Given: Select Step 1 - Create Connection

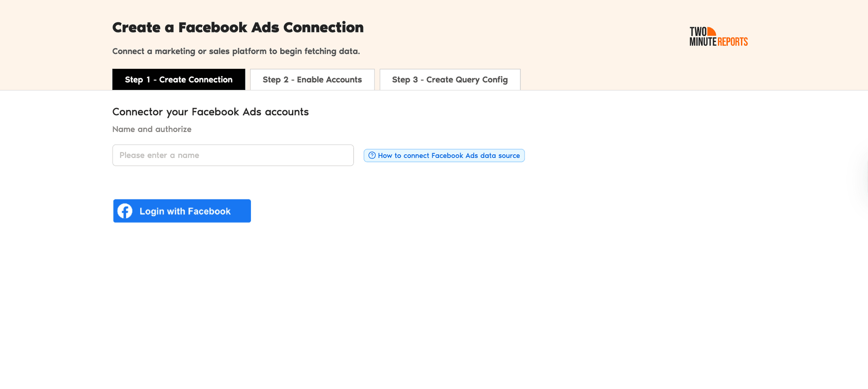Looking at the screenshot, I should point(179,79).
